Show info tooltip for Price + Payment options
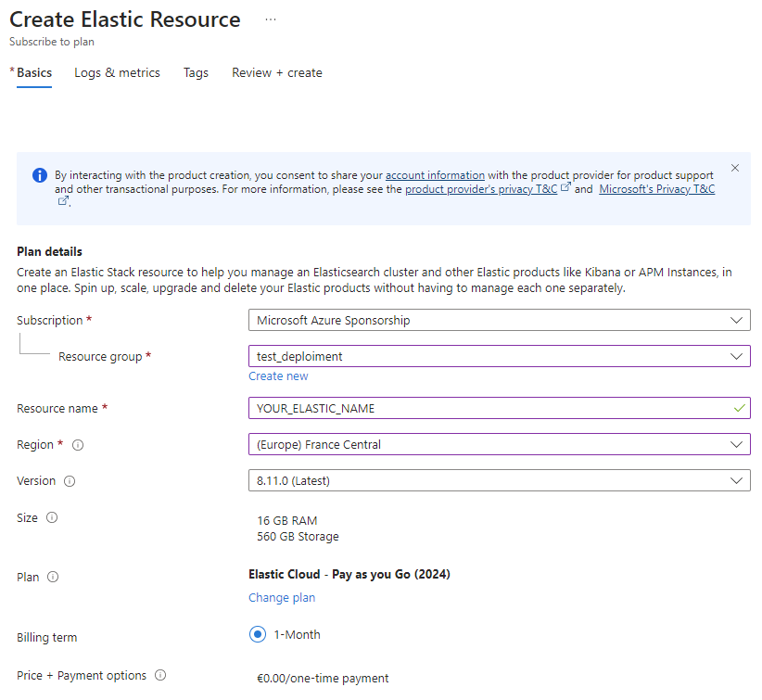This screenshot has width=762, height=700. point(160,675)
